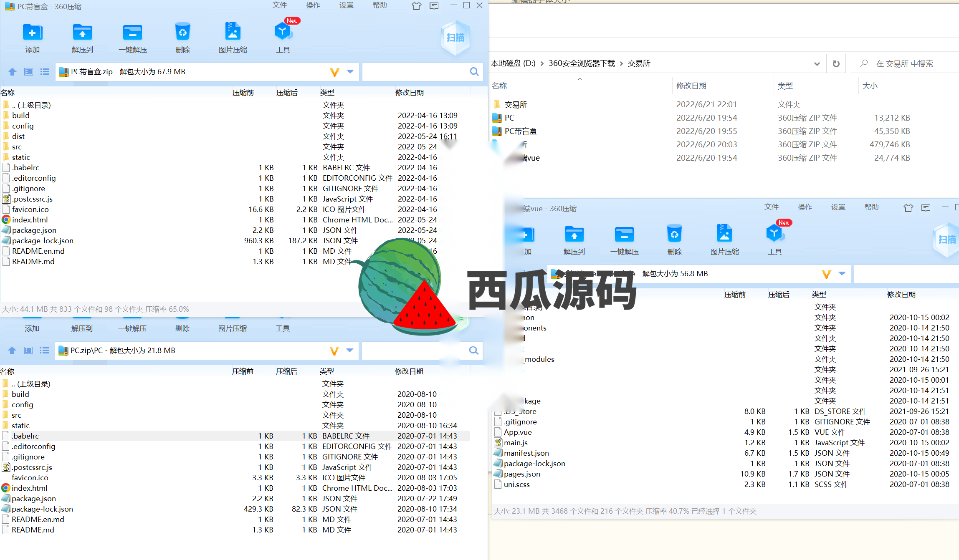The width and height of the screenshot is (959, 560).
Task: Open 帮助 menu in PC带盲盒 window
Action: (380, 5)
